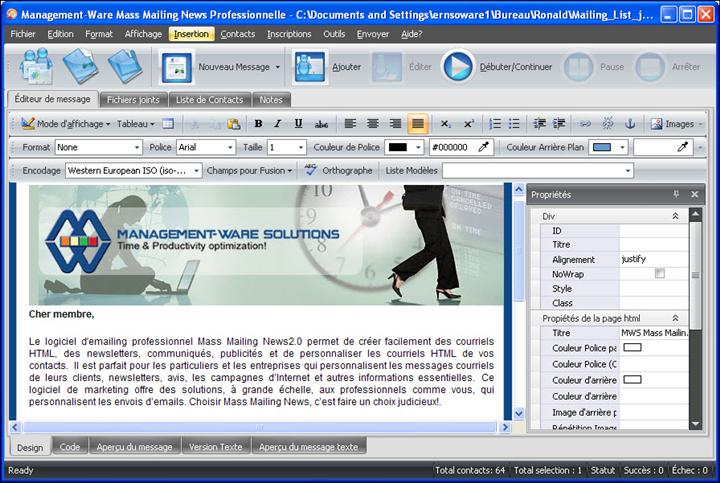Click the Nouveau Message icon

click(x=176, y=67)
